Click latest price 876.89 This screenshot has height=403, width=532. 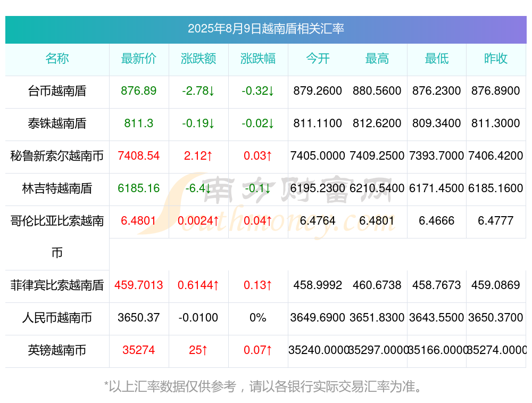click(x=139, y=91)
